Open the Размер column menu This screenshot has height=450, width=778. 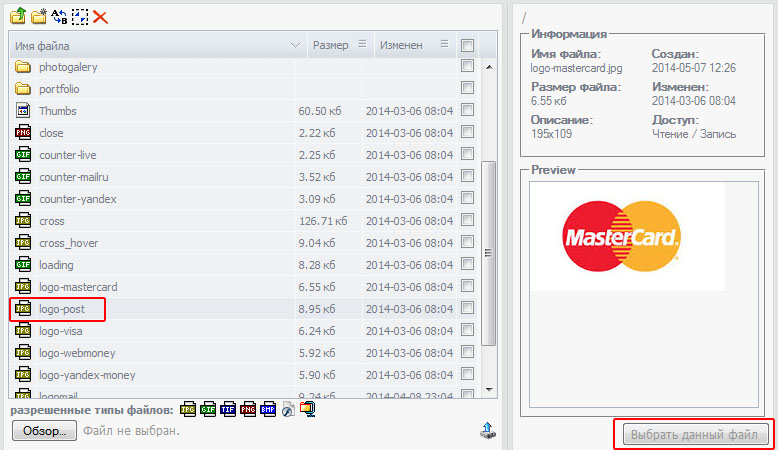pos(362,45)
